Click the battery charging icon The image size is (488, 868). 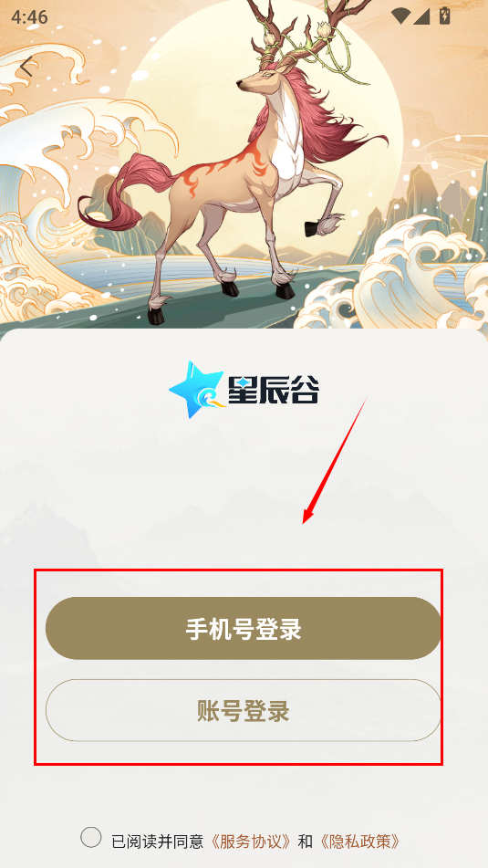(444, 16)
